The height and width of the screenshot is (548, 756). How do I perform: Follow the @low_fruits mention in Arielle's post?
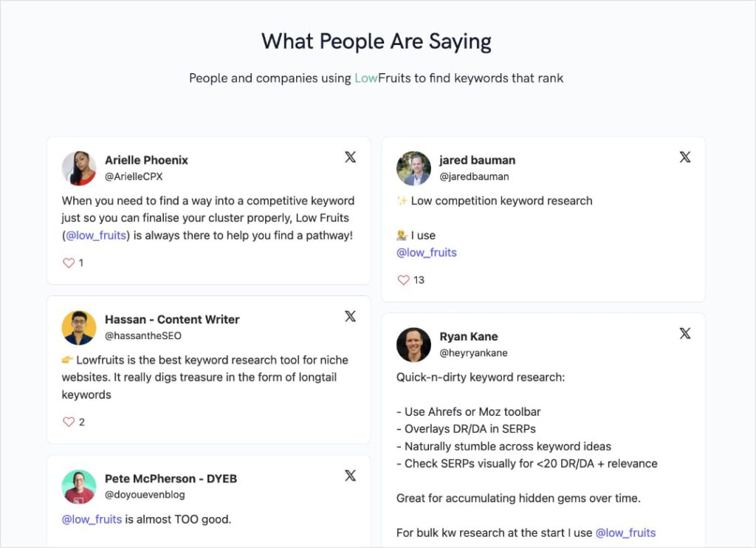click(x=96, y=236)
